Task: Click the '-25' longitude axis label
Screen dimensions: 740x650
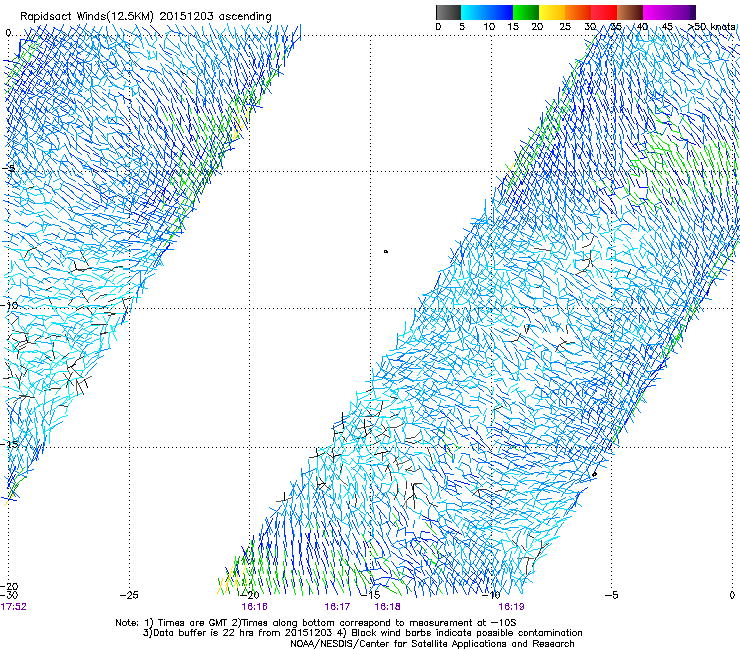Action: tap(129, 595)
